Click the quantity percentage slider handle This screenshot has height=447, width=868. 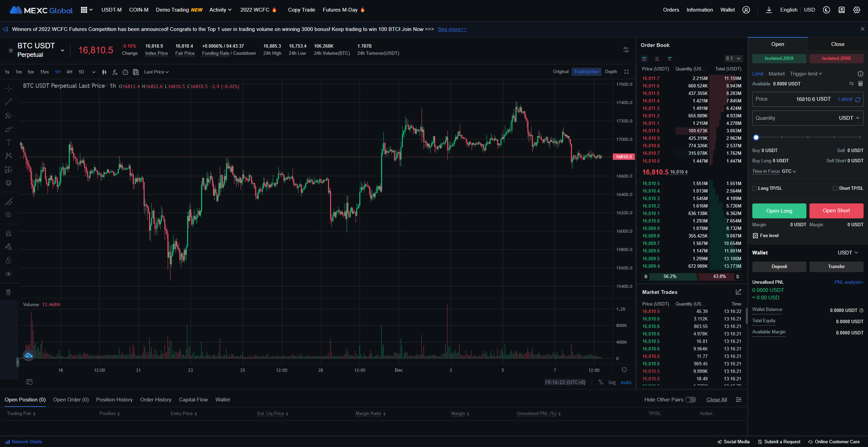756,137
